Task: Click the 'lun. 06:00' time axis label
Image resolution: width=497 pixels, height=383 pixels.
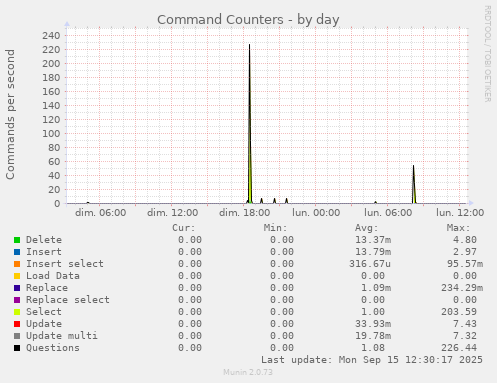Action: click(388, 213)
